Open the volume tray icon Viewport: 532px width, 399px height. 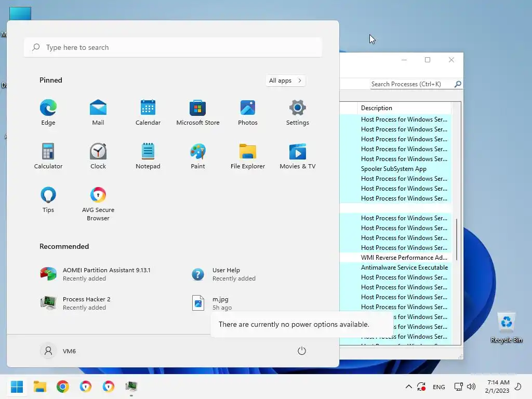(471, 387)
